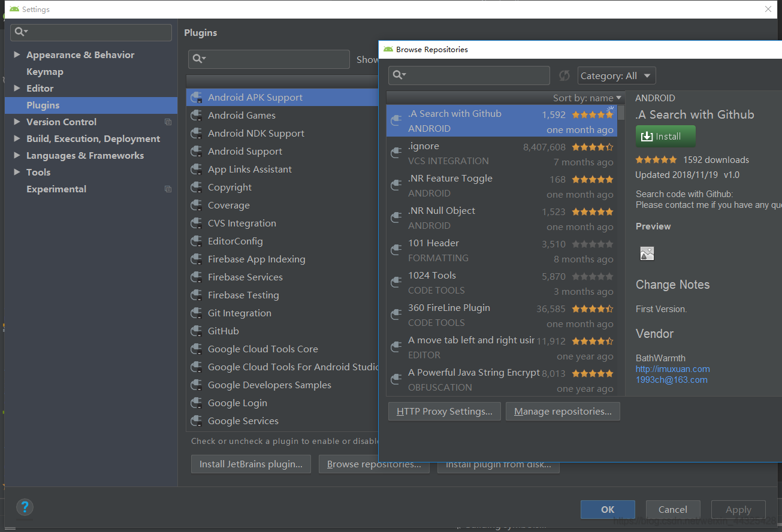
Task: Click the green Install button
Action: click(x=666, y=136)
